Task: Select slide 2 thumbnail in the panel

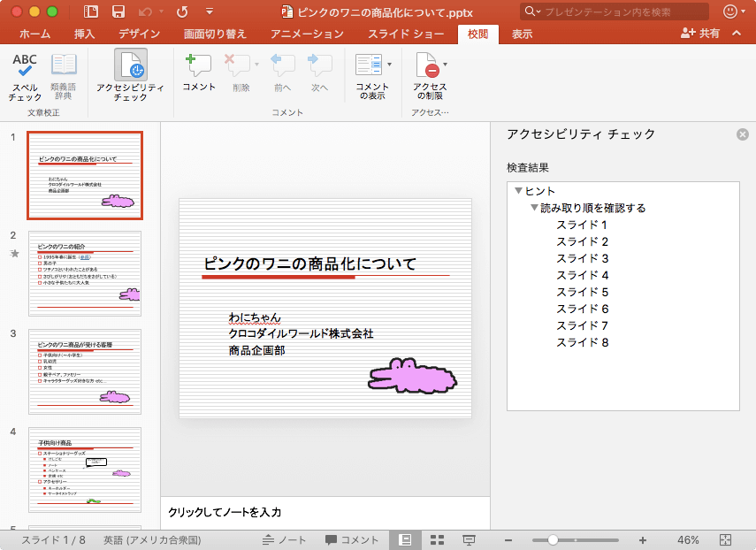Action: (x=84, y=274)
